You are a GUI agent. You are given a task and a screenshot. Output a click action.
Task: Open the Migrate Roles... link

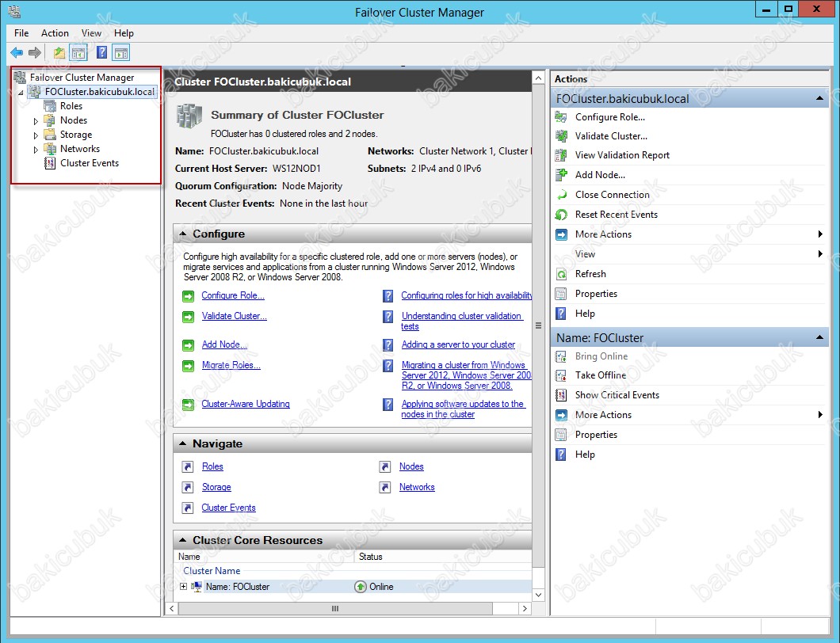[x=231, y=365]
